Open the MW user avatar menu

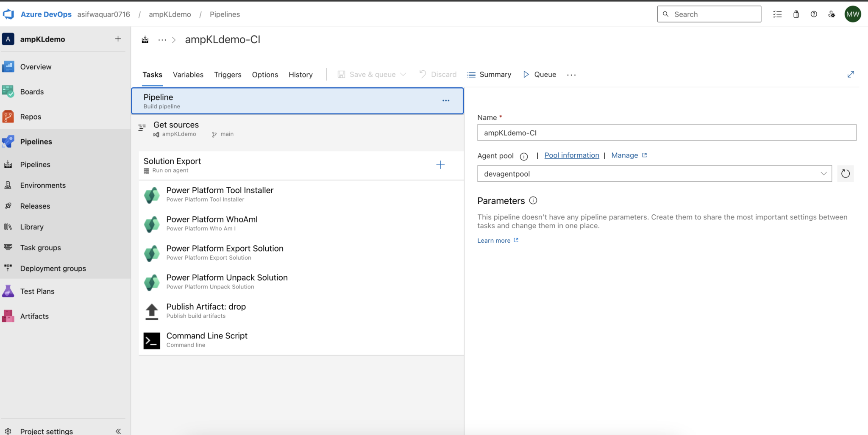(853, 14)
